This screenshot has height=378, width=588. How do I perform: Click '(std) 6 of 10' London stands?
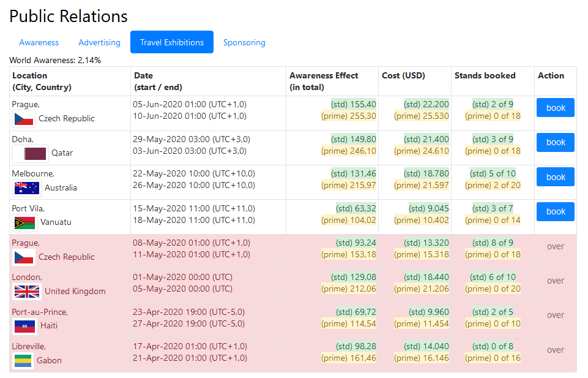click(493, 277)
